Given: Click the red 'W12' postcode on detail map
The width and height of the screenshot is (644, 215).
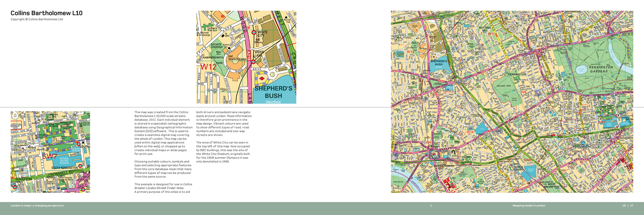Looking at the screenshot, I should tap(209, 67).
